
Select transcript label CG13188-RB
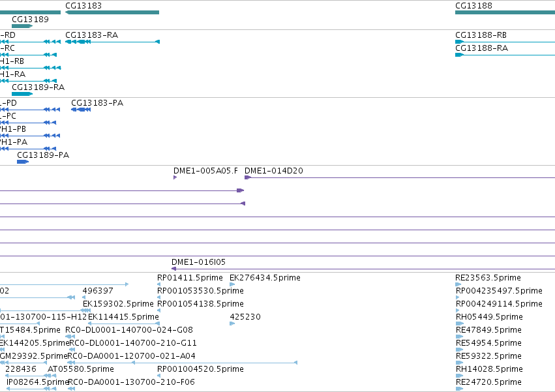coord(481,35)
